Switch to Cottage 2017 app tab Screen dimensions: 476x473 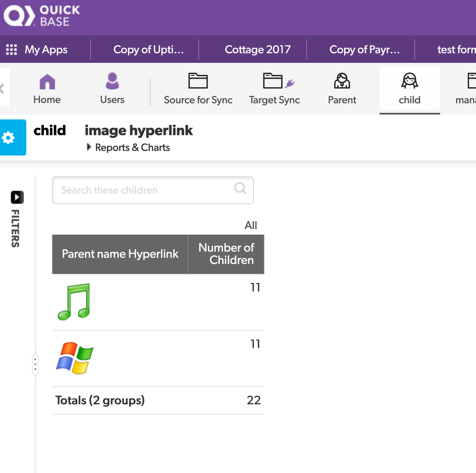click(x=258, y=50)
